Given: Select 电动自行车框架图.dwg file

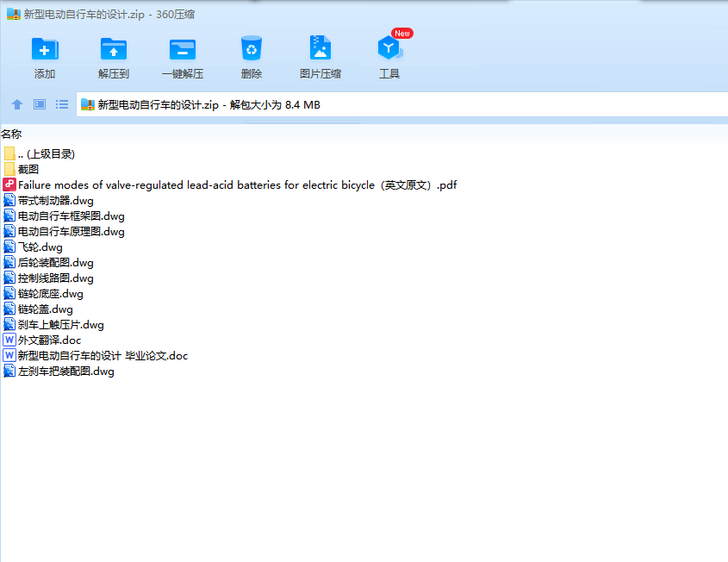Looking at the screenshot, I should pyautogui.click(x=64, y=216).
